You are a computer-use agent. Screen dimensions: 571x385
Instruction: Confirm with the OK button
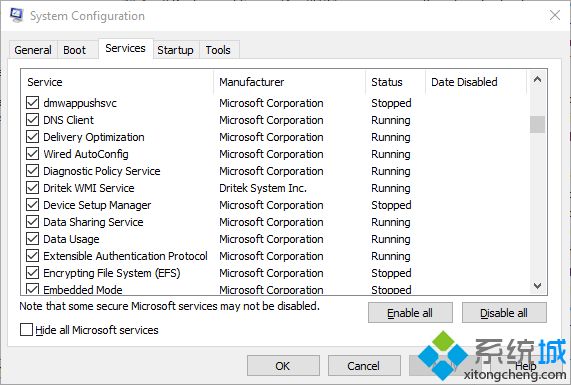pos(283,366)
